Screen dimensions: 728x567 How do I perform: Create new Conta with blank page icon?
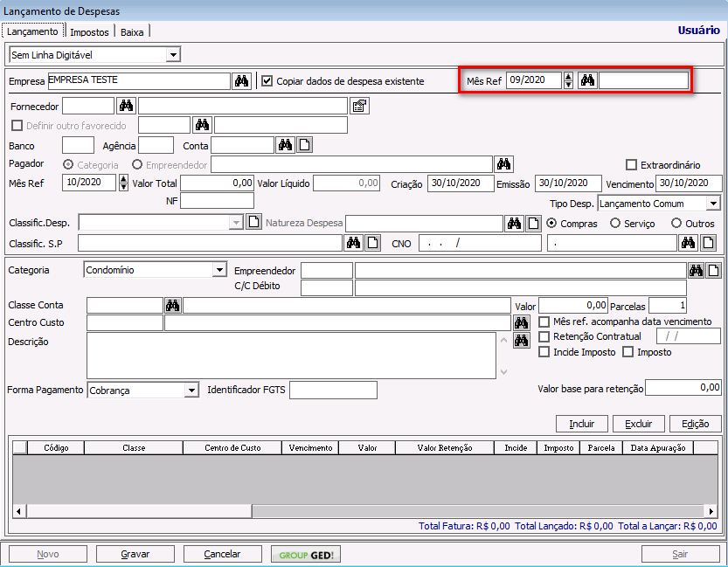click(x=304, y=145)
